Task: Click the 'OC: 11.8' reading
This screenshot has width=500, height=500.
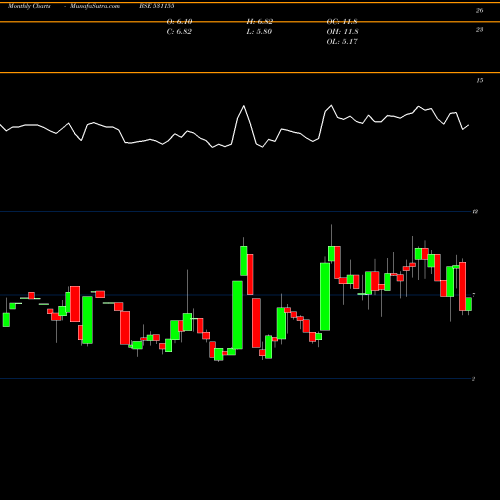Action: (x=342, y=22)
